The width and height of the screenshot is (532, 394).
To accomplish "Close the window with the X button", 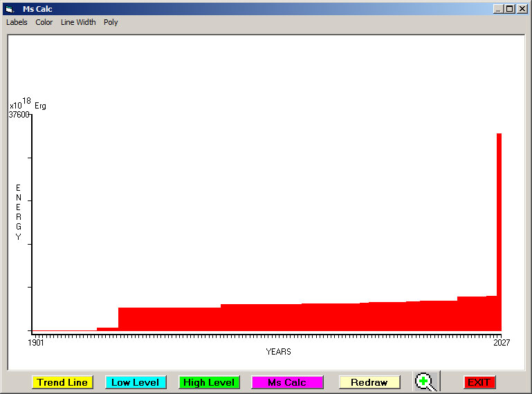I will coord(522,9).
